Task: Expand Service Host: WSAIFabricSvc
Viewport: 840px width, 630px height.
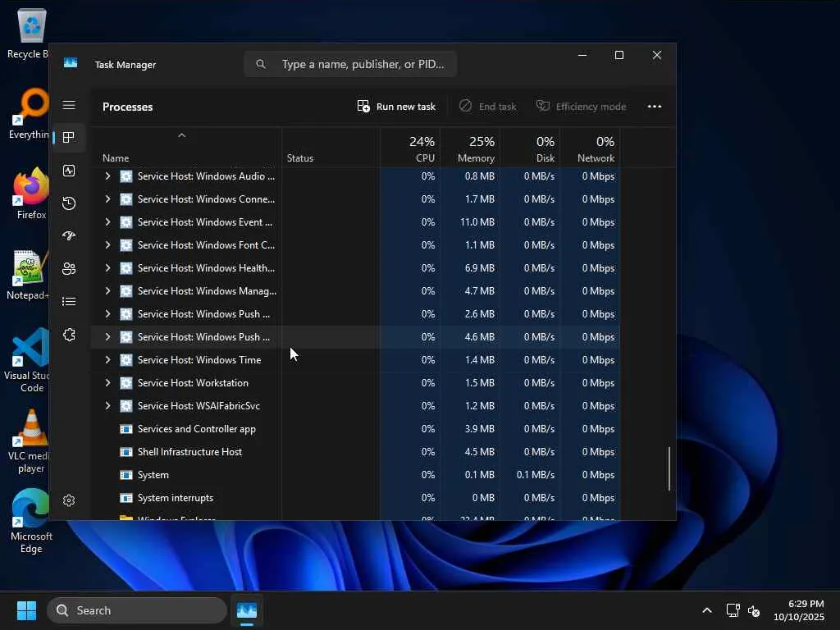Action: tap(107, 406)
